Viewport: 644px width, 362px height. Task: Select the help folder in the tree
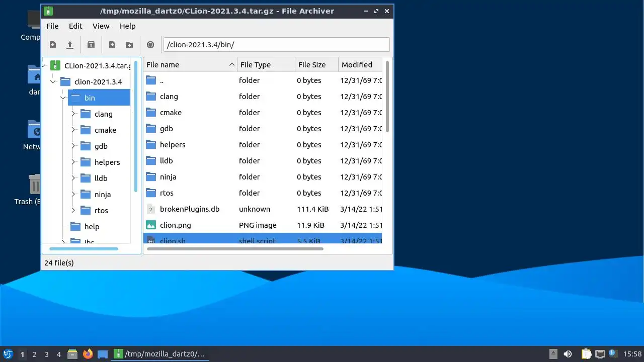coord(92,226)
